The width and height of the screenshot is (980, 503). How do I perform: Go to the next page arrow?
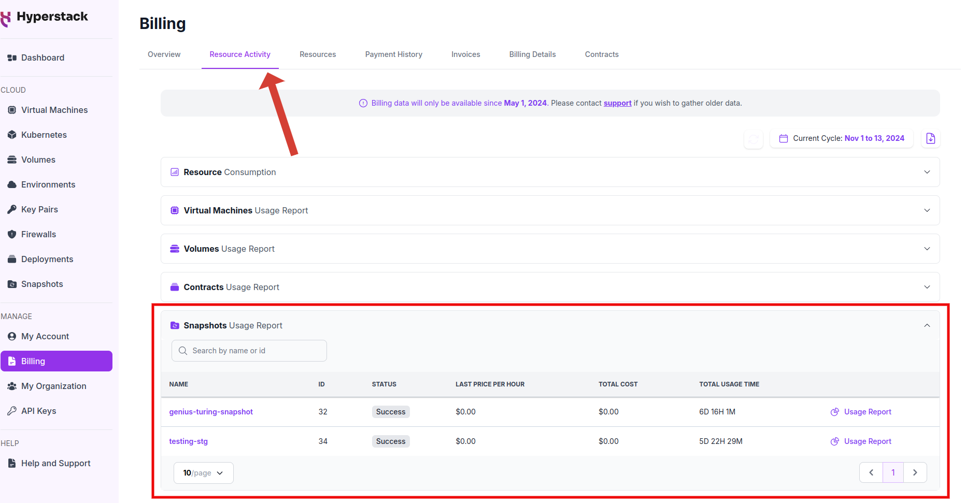(x=915, y=472)
